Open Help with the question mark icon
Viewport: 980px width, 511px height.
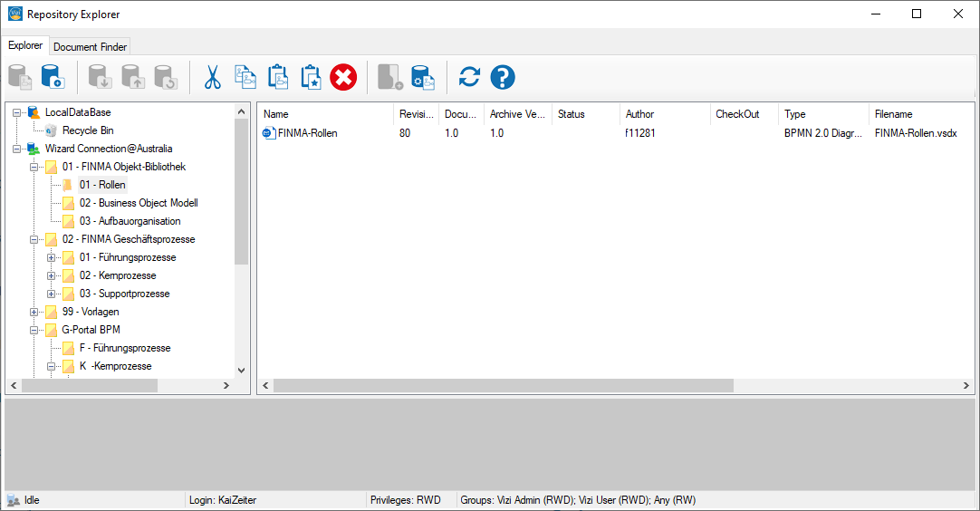click(x=503, y=78)
